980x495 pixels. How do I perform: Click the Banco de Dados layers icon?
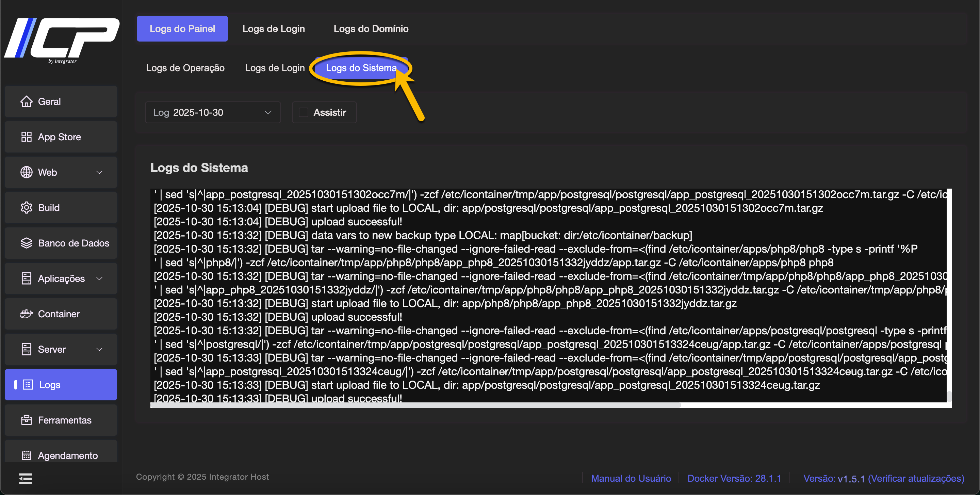click(26, 243)
